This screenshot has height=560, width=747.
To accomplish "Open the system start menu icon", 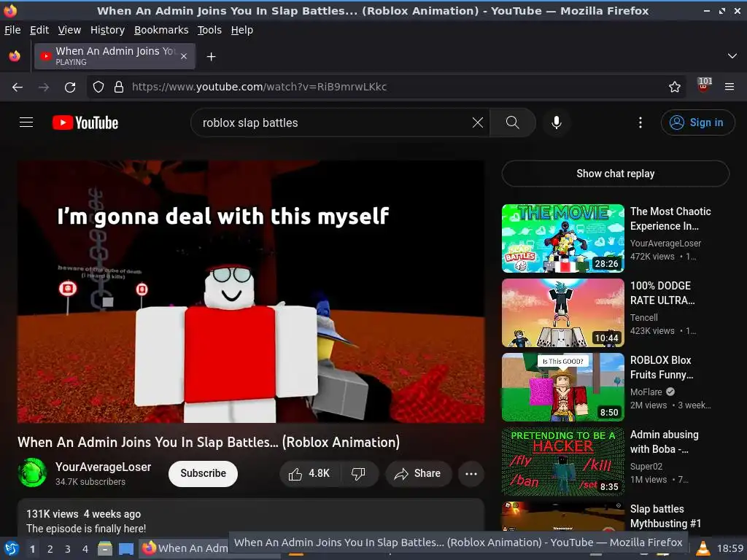I will coord(12,548).
